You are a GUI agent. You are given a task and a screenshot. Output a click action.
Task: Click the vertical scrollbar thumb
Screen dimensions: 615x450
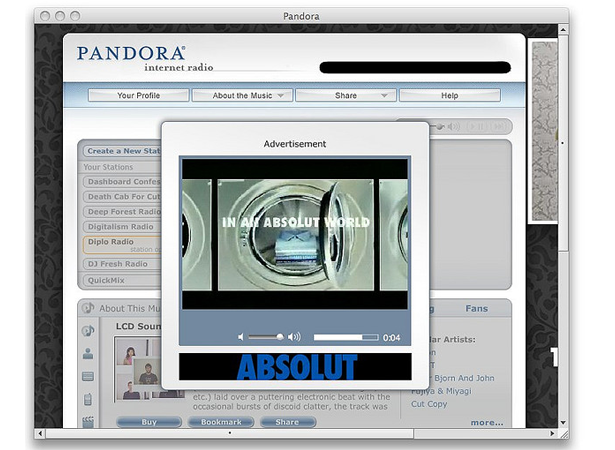(x=563, y=143)
